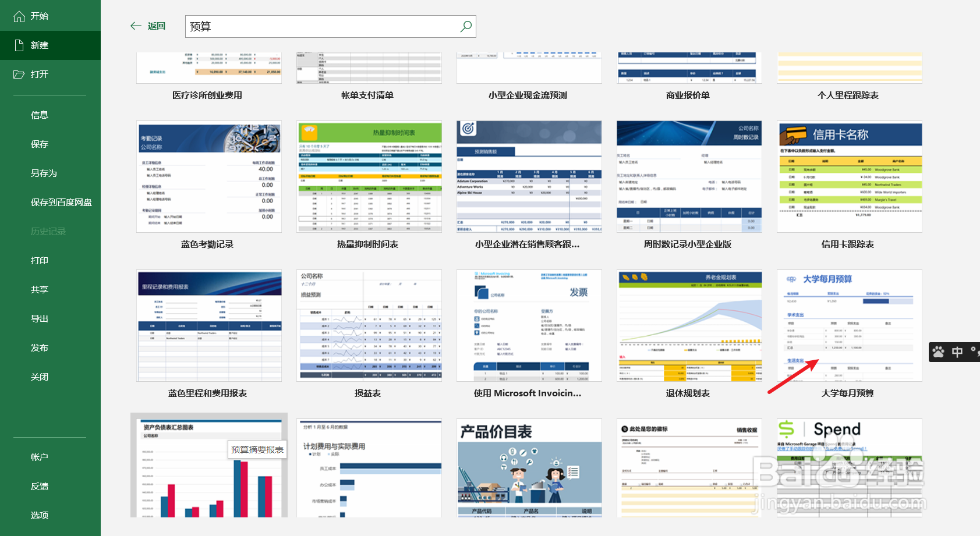Open the 周时数记录小型企业版 template thumbnail
Image resolution: width=980 pixels, height=536 pixels.
[x=689, y=177]
